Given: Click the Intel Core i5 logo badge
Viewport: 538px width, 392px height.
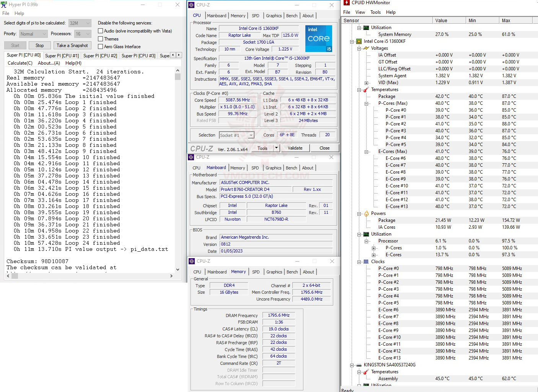Looking at the screenshot, I should click(319, 38).
